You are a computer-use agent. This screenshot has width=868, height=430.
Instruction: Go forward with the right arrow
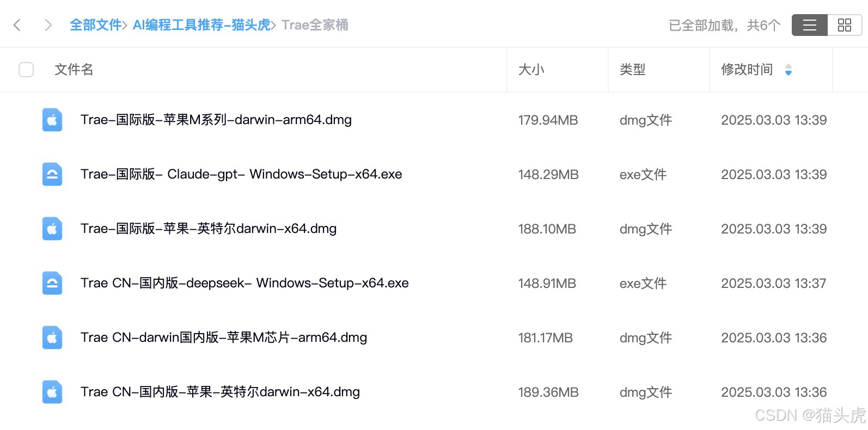[x=48, y=25]
